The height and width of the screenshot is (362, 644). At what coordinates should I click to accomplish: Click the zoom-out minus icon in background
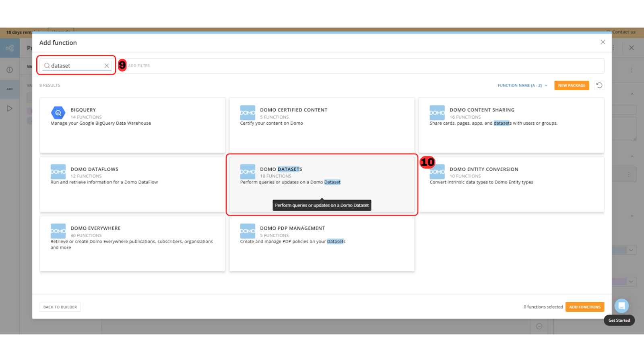(x=539, y=326)
